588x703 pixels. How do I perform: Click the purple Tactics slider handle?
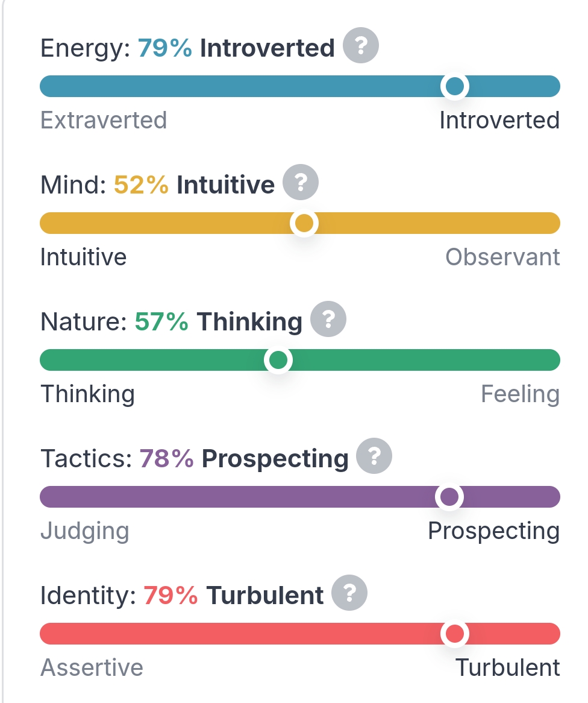[449, 497]
